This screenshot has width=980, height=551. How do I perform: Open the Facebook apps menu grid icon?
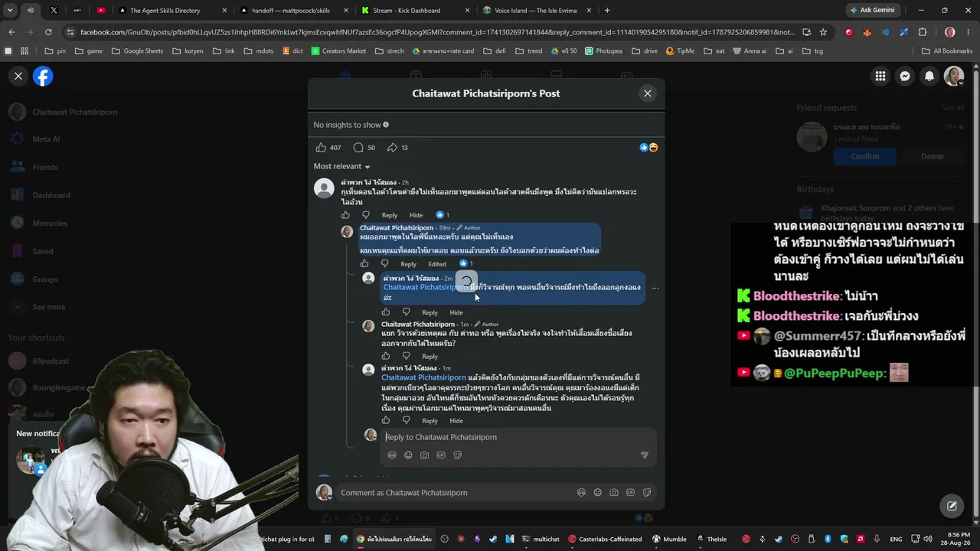click(880, 76)
